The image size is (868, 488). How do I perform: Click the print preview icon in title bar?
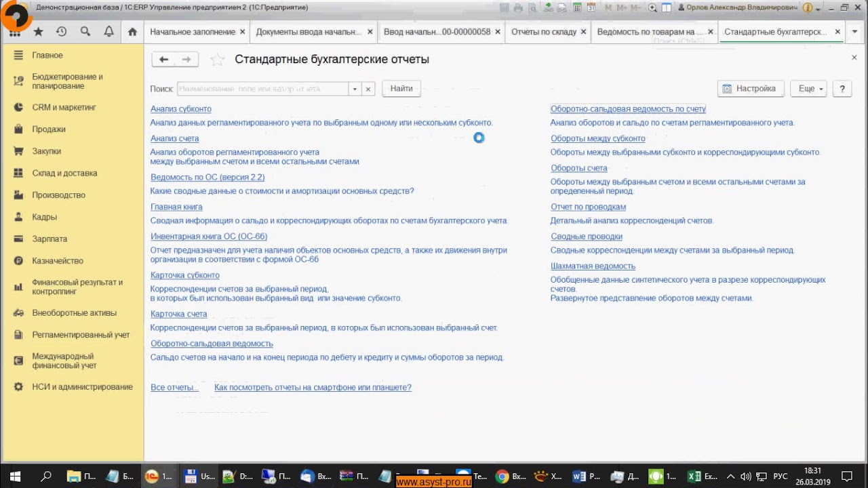coord(533,7)
